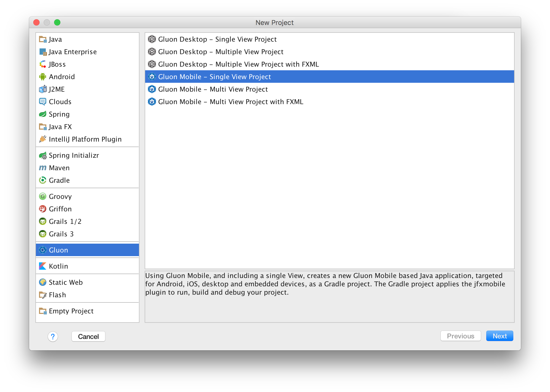Go to the Next wizard step
550x392 pixels.
pos(500,336)
